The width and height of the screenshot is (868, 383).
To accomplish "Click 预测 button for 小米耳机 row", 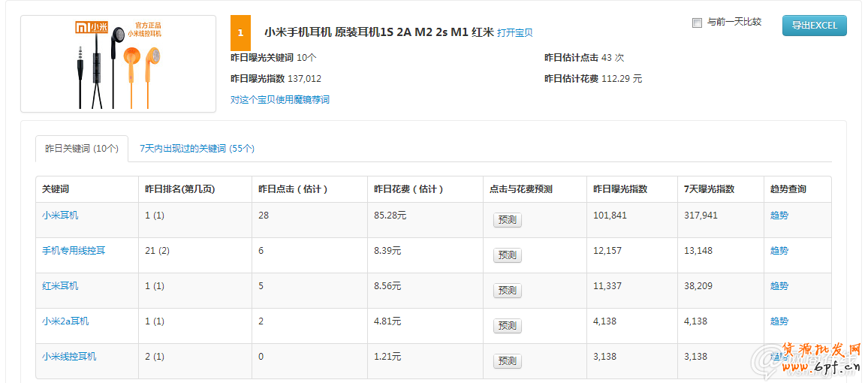I will (507, 220).
